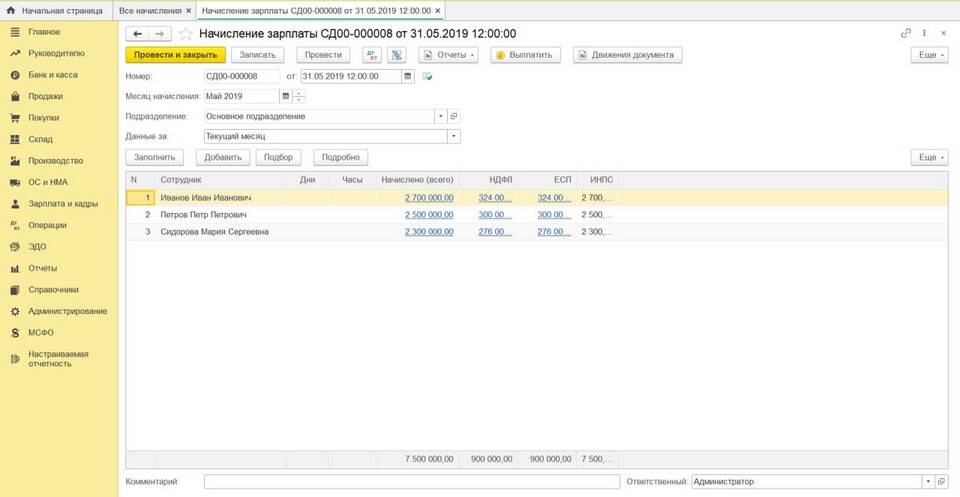Open the Данные за dropdown list

point(453,136)
